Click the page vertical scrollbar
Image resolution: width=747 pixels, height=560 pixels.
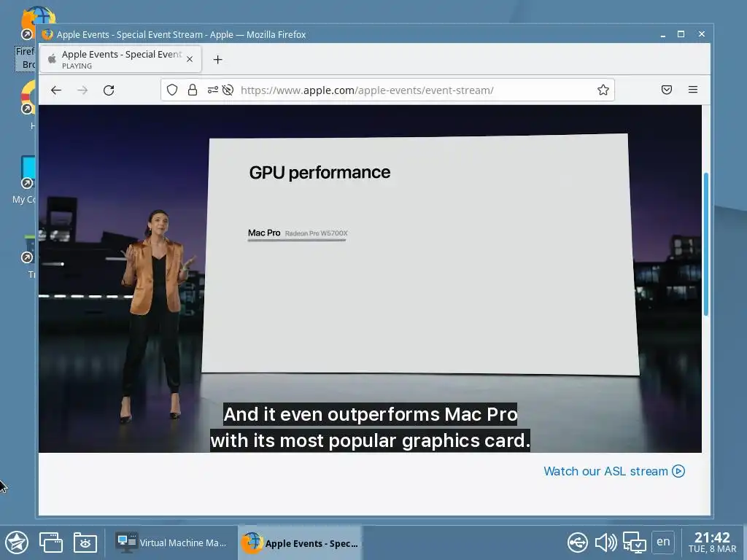[x=705, y=244]
